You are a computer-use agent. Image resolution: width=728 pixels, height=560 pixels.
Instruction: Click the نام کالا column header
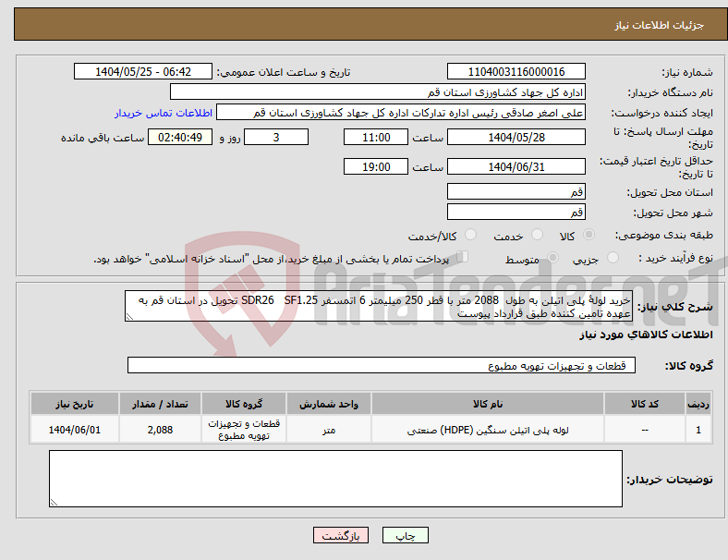[x=488, y=404]
